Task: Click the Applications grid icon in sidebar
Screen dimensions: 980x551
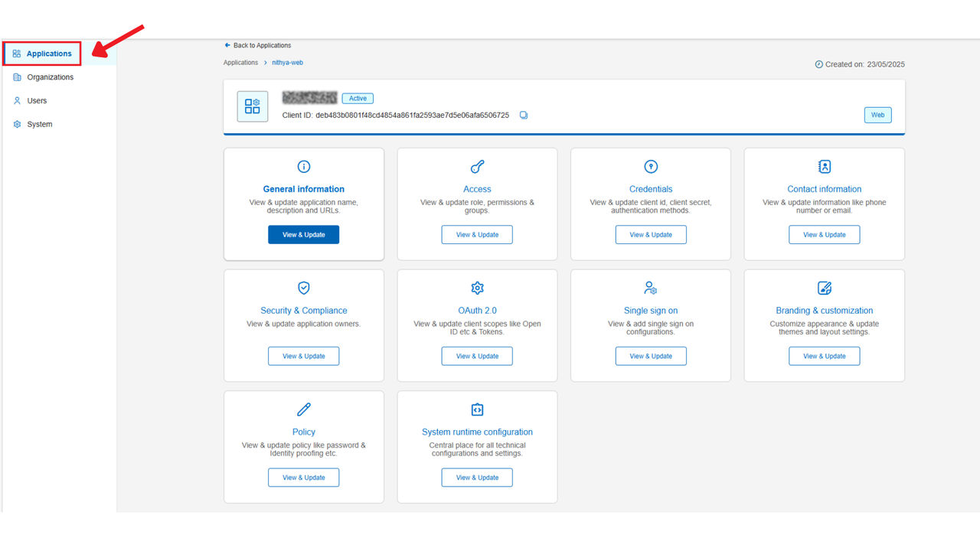Action: pyautogui.click(x=17, y=54)
